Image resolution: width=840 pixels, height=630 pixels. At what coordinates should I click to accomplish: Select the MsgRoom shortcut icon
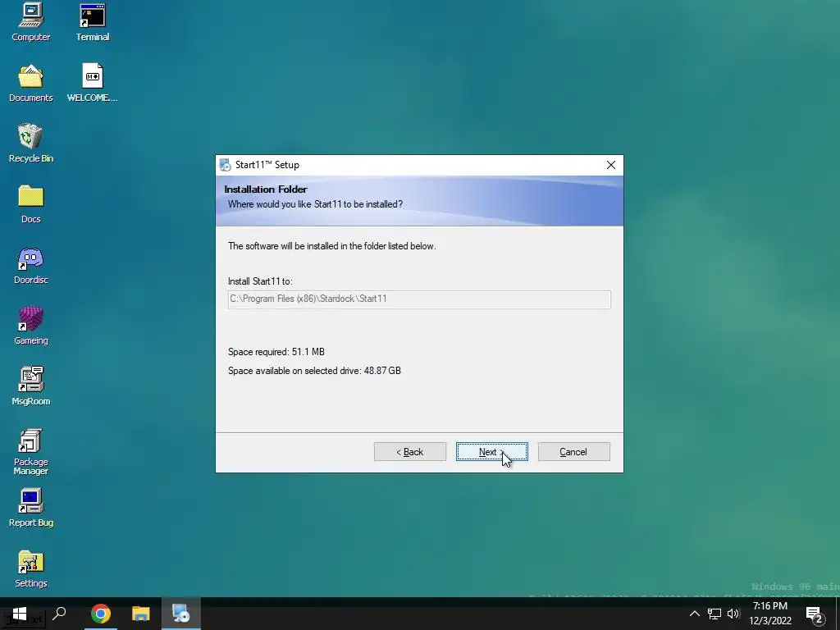tap(31, 386)
